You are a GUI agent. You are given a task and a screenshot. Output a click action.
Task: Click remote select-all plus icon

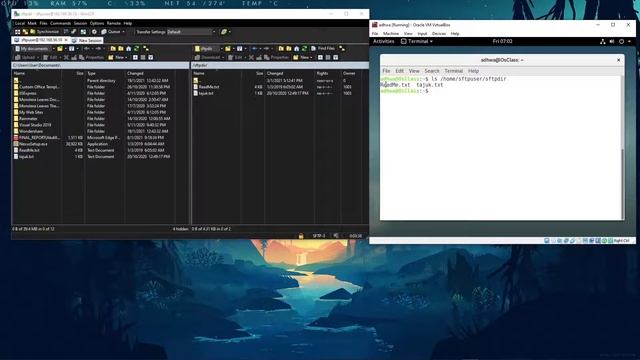pos(320,58)
